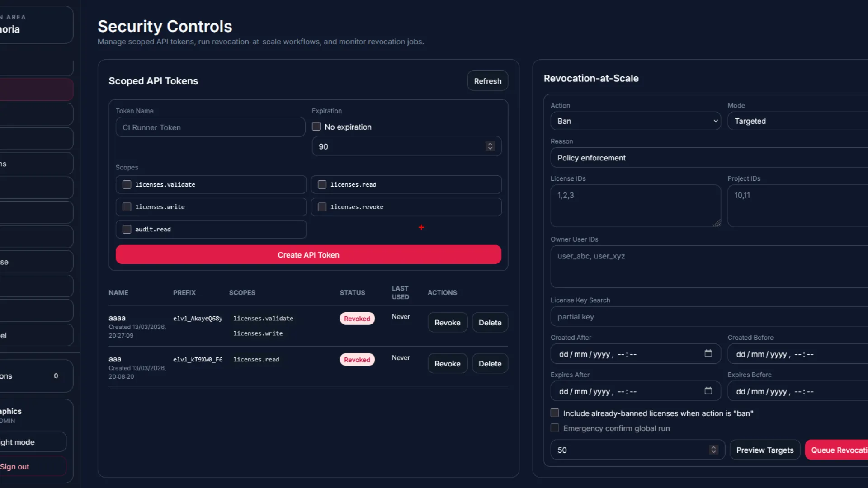The width and height of the screenshot is (868, 488).
Task: Enable the No expiration checkbox
Action: click(316, 127)
